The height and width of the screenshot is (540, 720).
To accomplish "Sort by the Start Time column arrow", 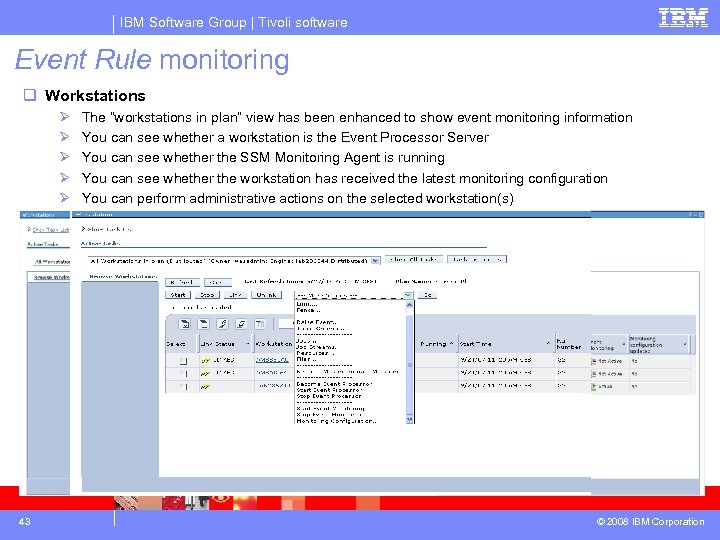I will pos(548,343).
